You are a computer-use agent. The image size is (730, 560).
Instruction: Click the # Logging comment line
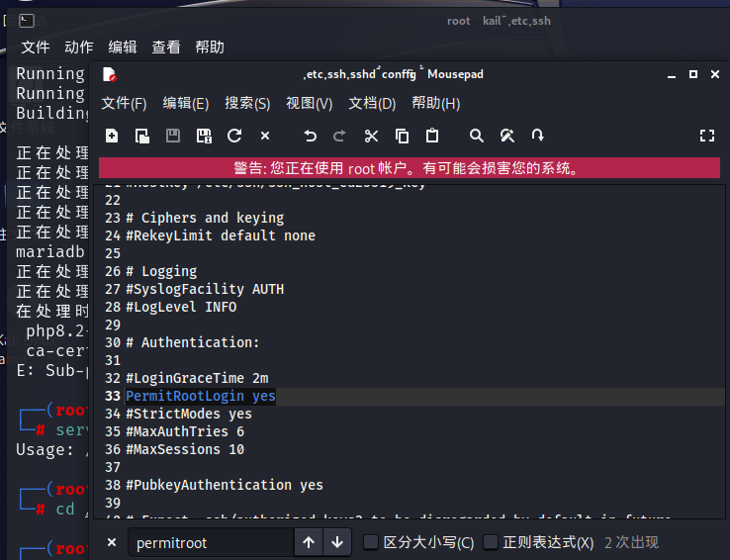pyautogui.click(x=161, y=271)
